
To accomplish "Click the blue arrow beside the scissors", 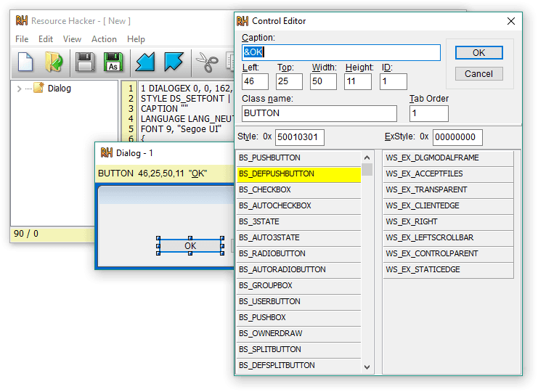I will (174, 62).
